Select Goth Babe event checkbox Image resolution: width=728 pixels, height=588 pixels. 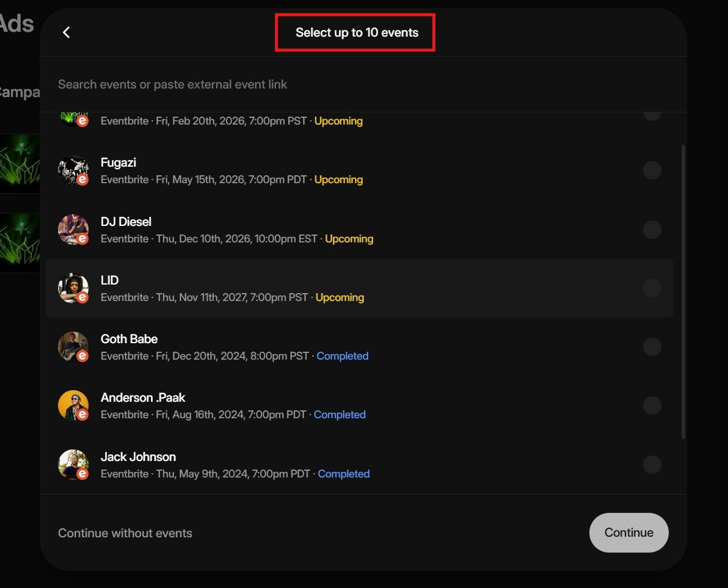tap(652, 347)
